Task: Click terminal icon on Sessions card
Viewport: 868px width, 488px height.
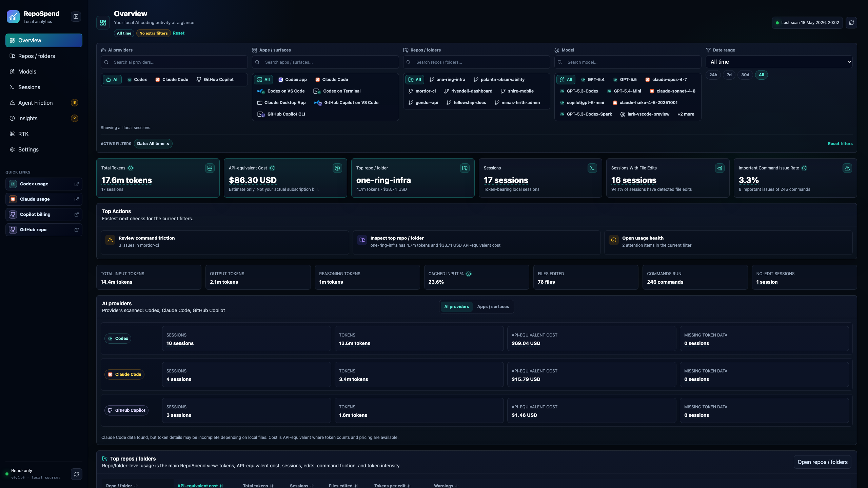Action: tap(592, 168)
